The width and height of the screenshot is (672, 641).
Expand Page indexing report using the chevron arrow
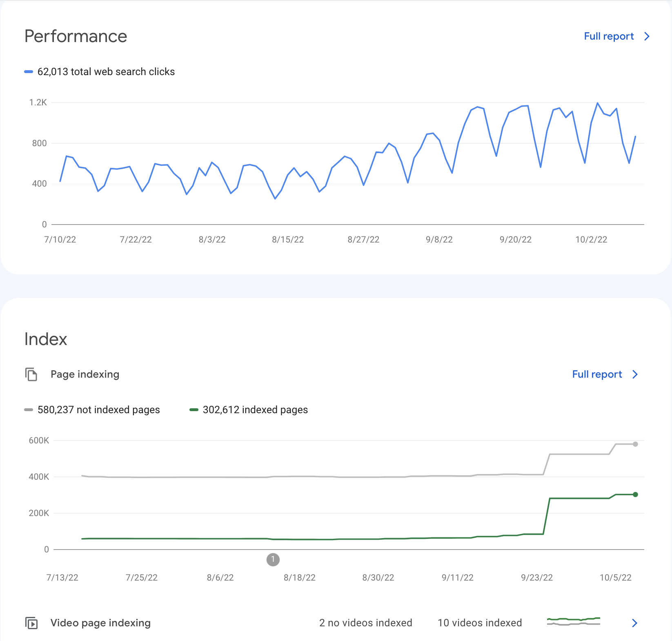[635, 374]
